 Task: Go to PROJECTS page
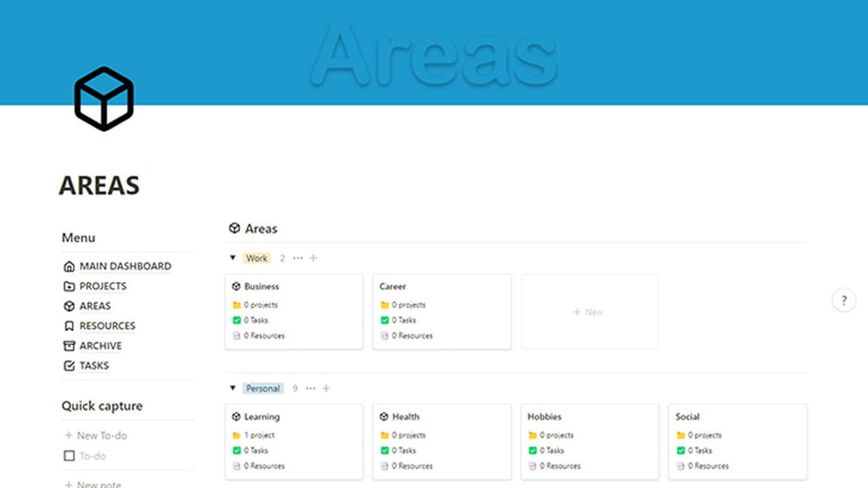click(103, 286)
